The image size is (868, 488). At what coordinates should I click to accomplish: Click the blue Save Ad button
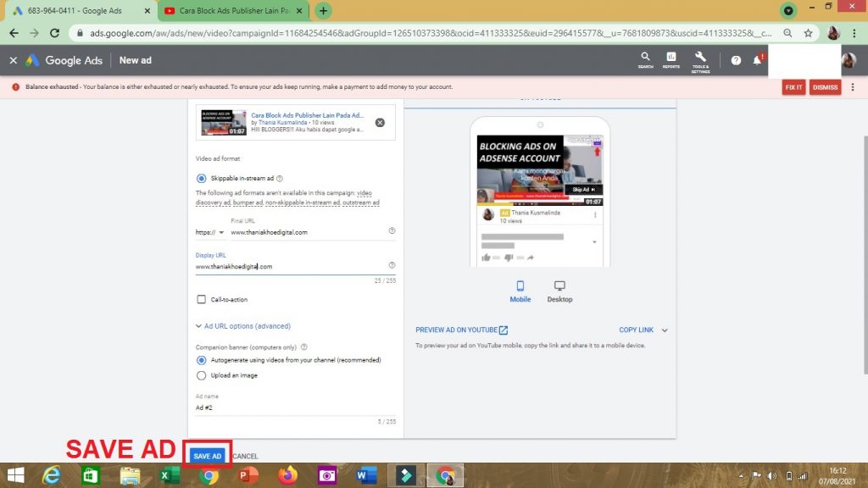point(207,457)
